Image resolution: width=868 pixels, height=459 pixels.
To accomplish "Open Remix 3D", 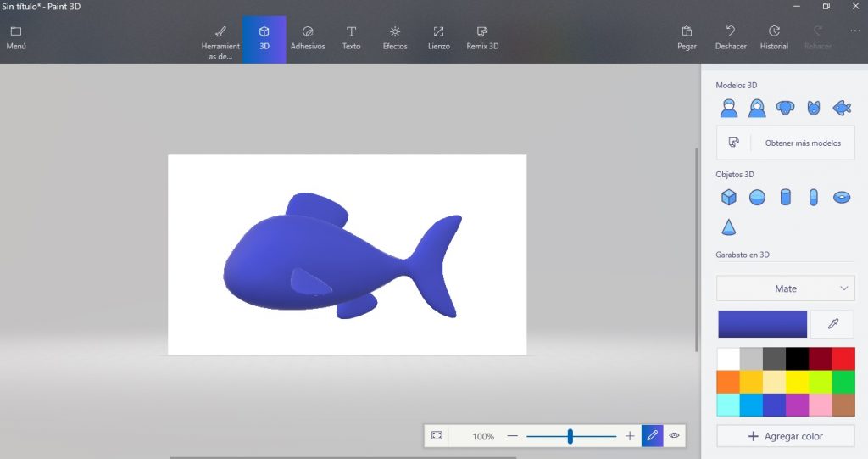I will tap(482, 39).
